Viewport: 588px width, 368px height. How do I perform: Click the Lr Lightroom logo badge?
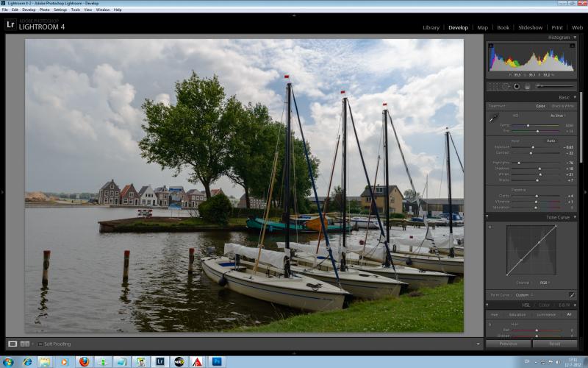[x=10, y=25]
